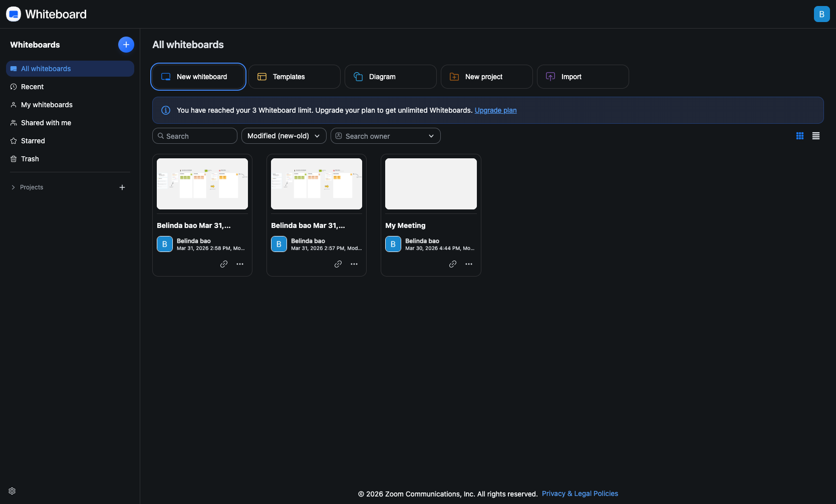Switch to list view icon
Screen dimensions: 836x504
(x=816, y=136)
